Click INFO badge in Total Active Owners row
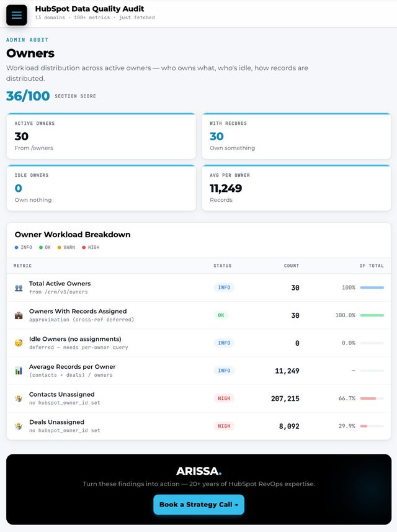Image resolution: width=397 pixels, height=532 pixels. (x=224, y=287)
